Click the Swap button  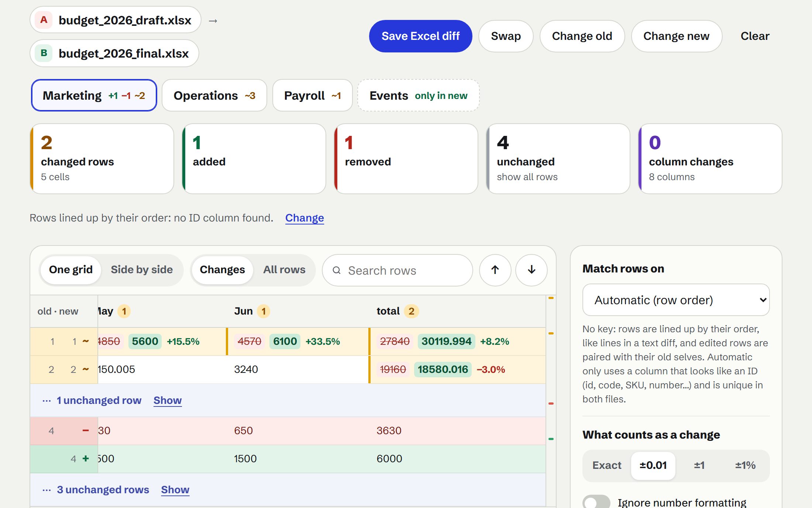[x=506, y=36]
